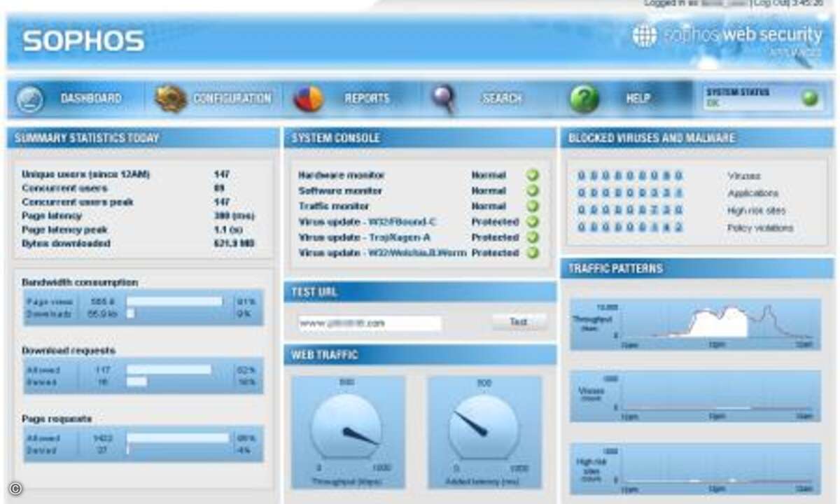Click W32/Welchia.B.Worm green protected icon

click(x=533, y=253)
